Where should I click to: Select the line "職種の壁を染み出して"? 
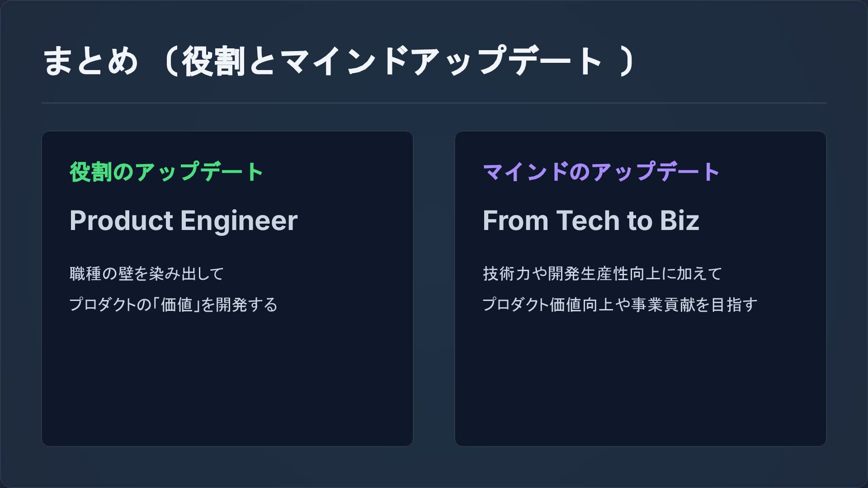pyautogui.click(x=147, y=274)
